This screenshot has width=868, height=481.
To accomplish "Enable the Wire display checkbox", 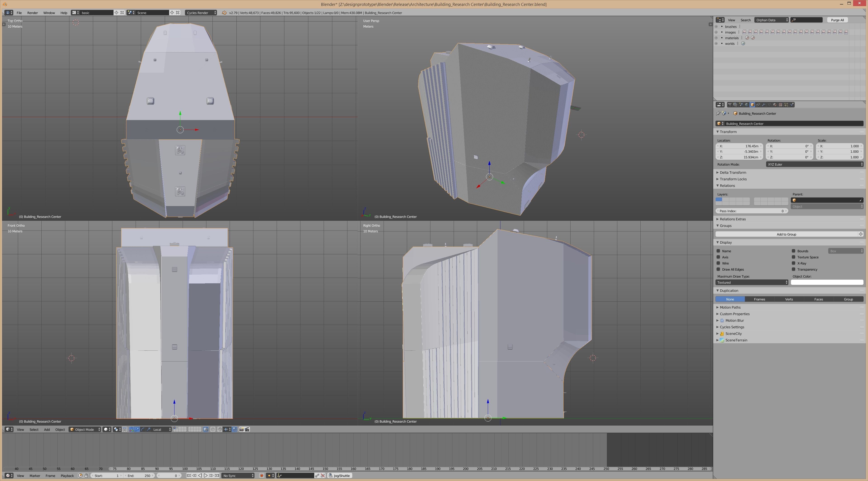I will click(718, 263).
